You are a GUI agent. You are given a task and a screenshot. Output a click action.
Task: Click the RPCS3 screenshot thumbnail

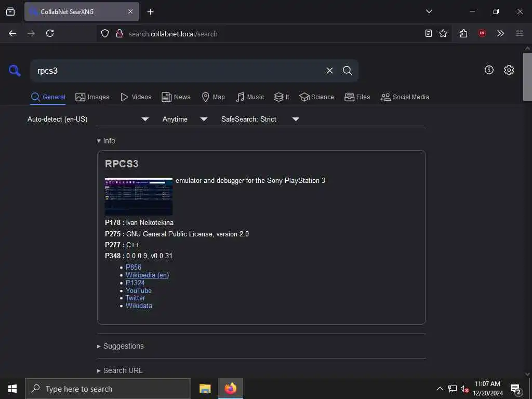click(139, 196)
